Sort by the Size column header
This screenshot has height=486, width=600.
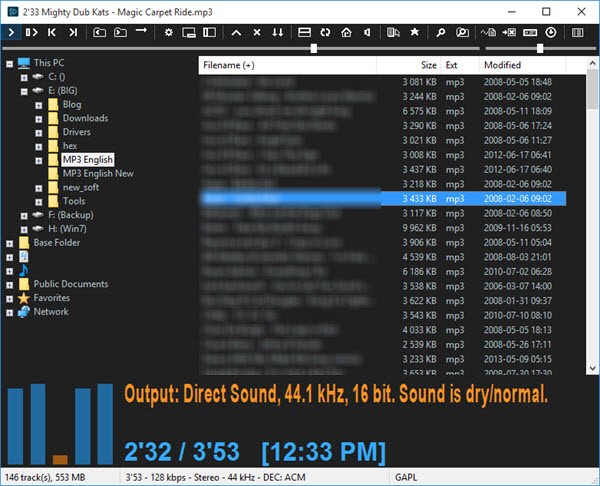click(x=408, y=65)
